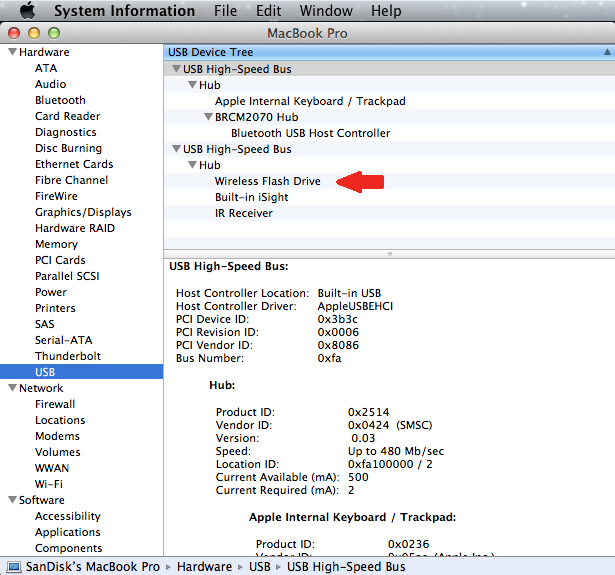
Task: Select Modems under Network
Action: pyautogui.click(x=57, y=436)
